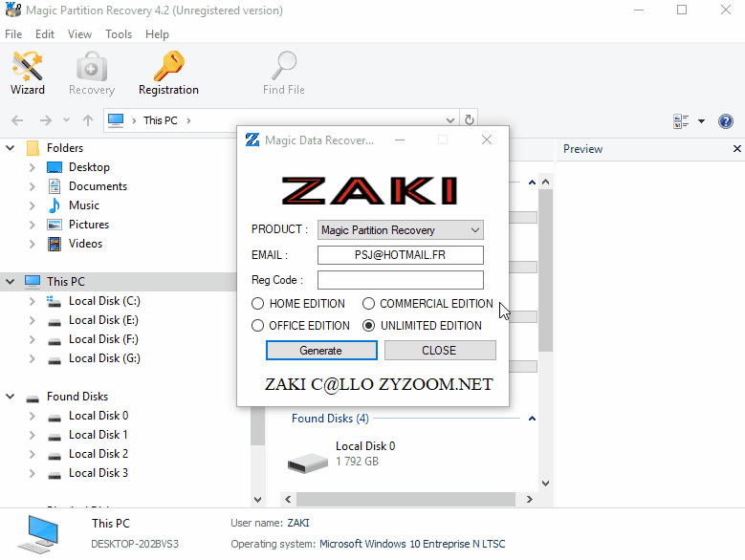Click the Generate button
This screenshot has height=560, width=745.
click(x=321, y=350)
